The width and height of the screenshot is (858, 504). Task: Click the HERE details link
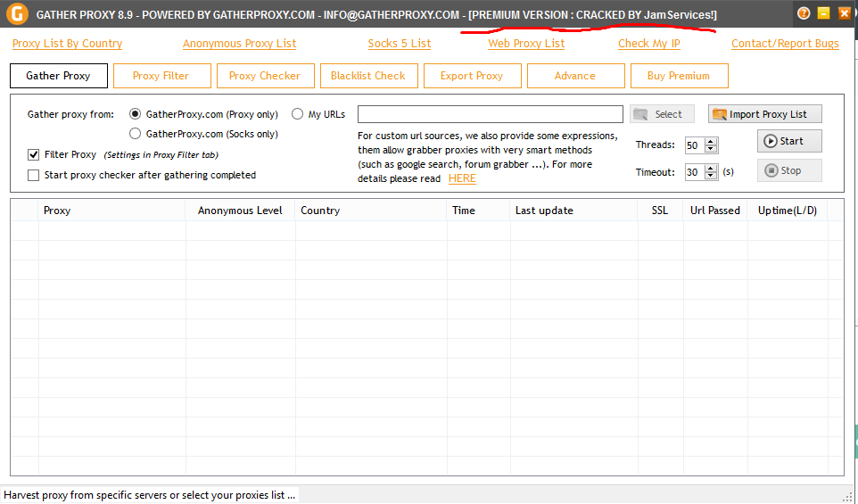[462, 178]
